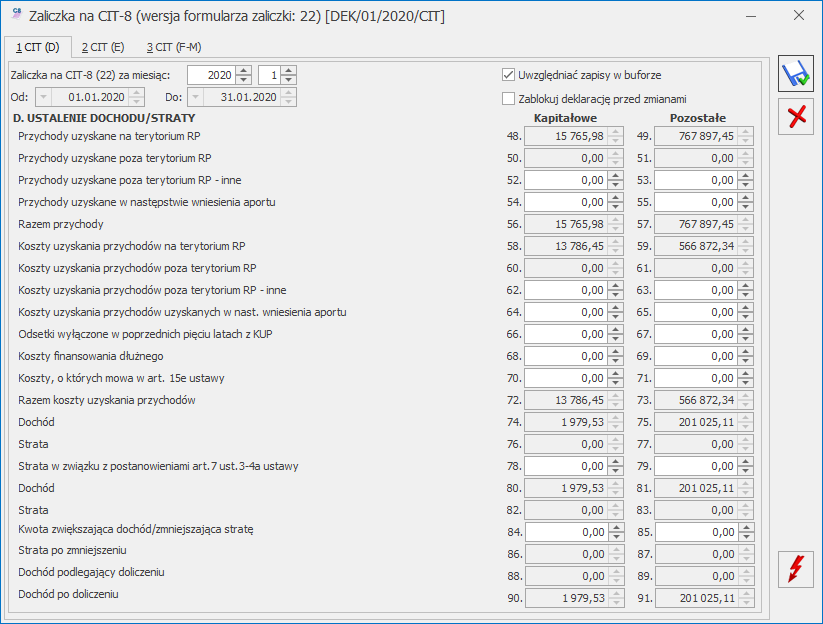
Task: Select value 201 025,11 in field 75
Action: pyautogui.click(x=706, y=422)
